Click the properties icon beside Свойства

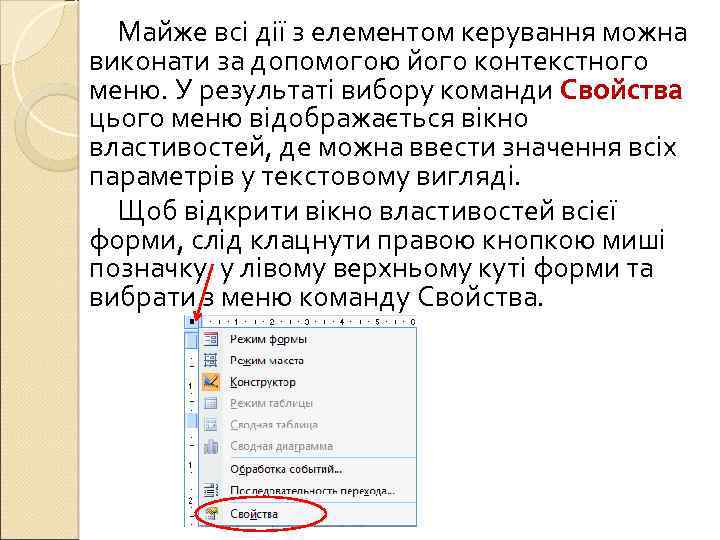tap(211, 514)
